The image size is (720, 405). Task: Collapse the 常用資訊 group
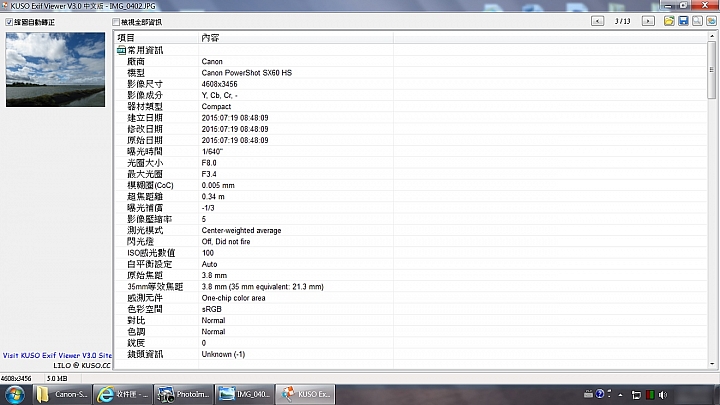(x=121, y=50)
